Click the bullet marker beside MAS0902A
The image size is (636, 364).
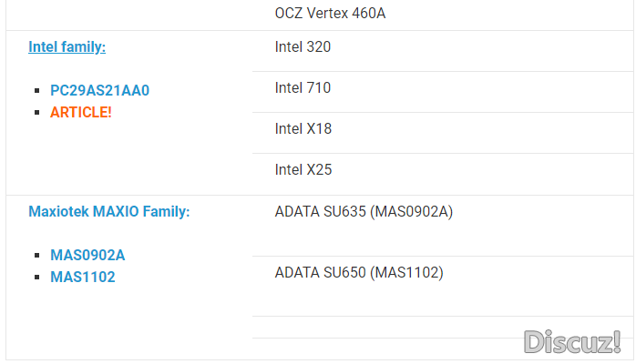(37, 255)
